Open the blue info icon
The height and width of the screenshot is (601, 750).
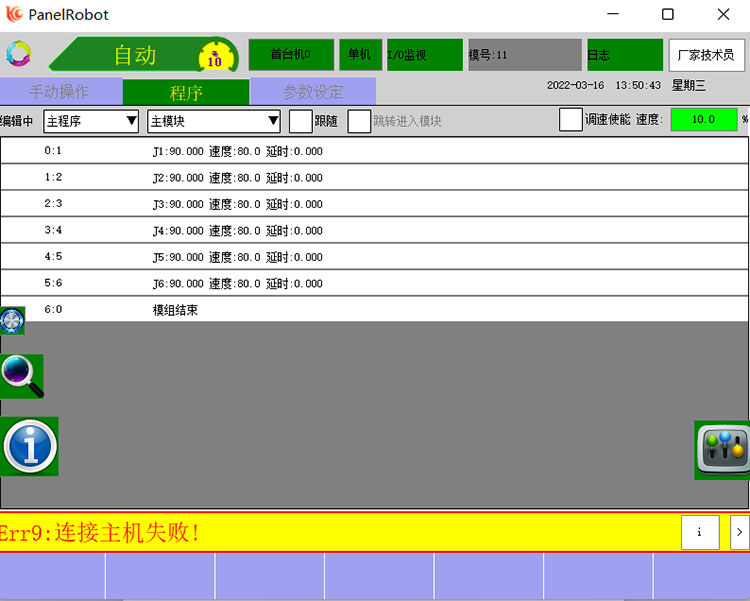click(29, 446)
